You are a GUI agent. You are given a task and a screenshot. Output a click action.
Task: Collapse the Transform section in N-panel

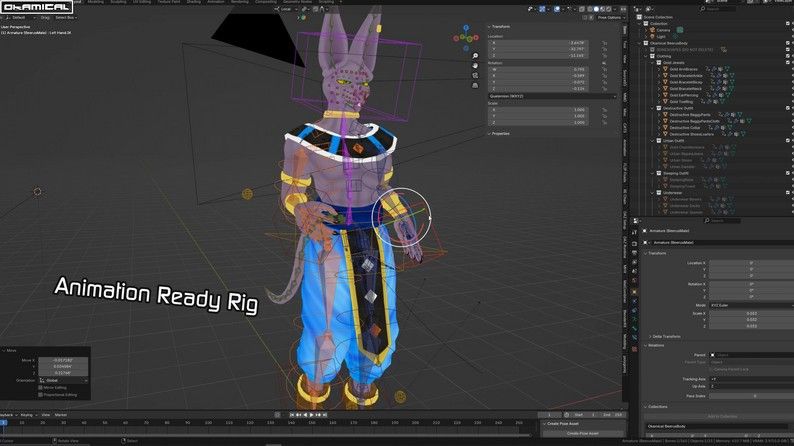click(500, 26)
